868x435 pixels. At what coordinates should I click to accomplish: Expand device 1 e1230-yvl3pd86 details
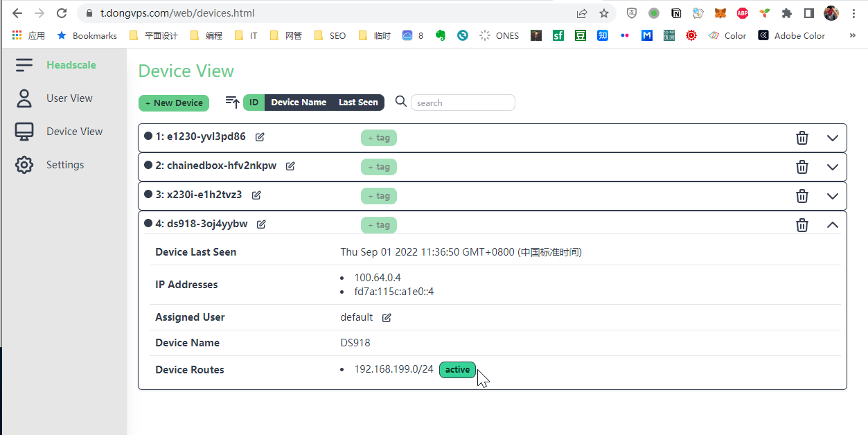pos(833,138)
